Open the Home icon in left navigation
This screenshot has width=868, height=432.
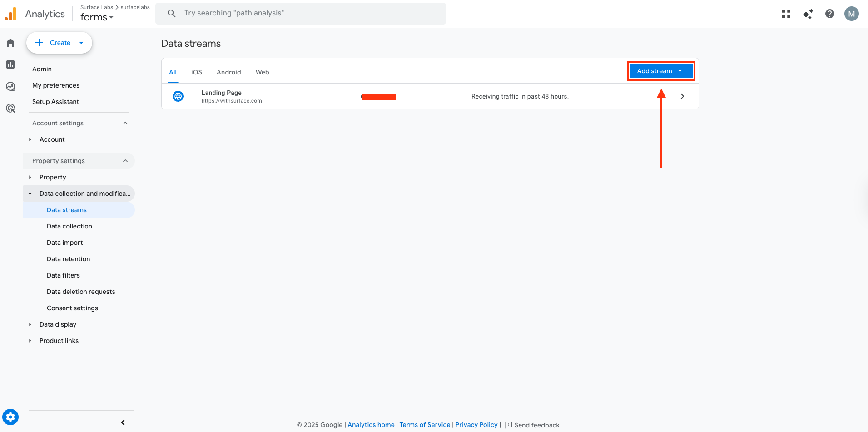pyautogui.click(x=10, y=43)
